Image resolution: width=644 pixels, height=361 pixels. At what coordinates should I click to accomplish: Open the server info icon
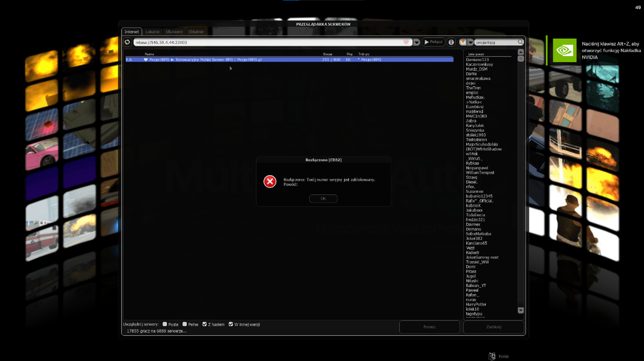[x=451, y=42]
